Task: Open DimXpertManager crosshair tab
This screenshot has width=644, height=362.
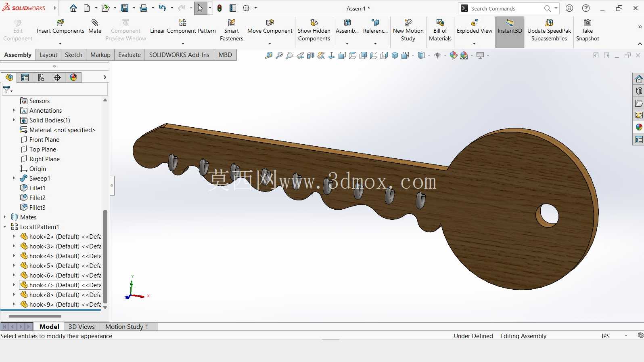Action: [x=57, y=78]
